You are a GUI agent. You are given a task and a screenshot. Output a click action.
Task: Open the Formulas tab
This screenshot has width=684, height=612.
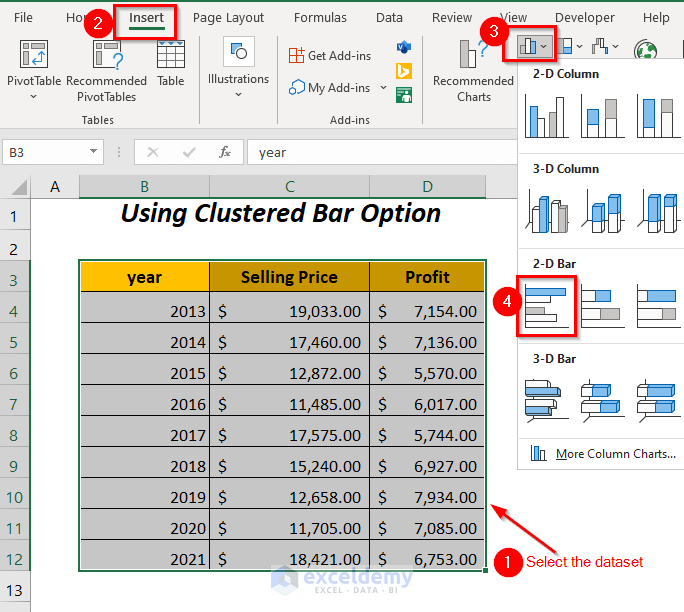pos(319,18)
